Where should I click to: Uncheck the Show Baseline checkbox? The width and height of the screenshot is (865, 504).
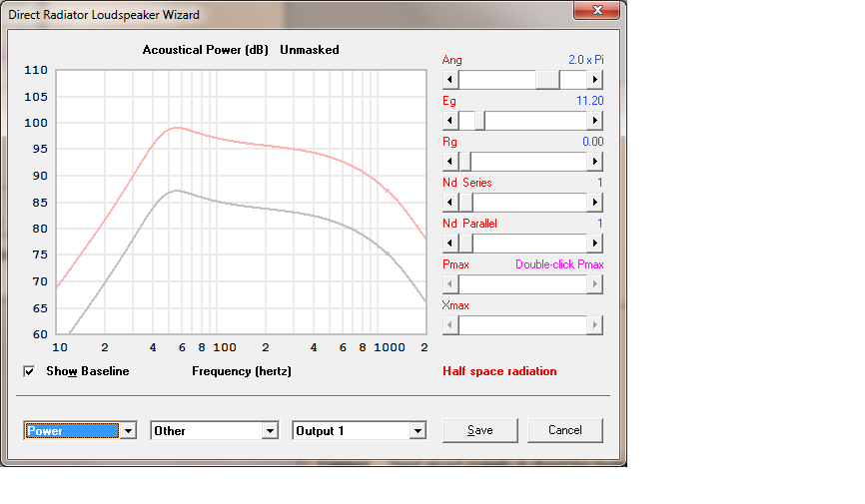[29, 371]
